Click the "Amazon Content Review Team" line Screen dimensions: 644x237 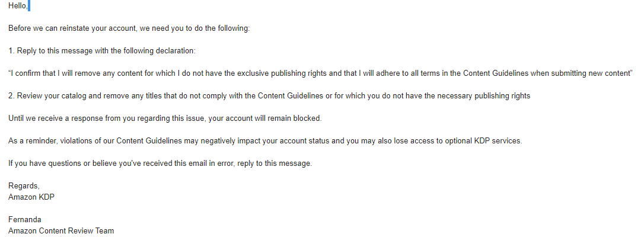pos(61,231)
